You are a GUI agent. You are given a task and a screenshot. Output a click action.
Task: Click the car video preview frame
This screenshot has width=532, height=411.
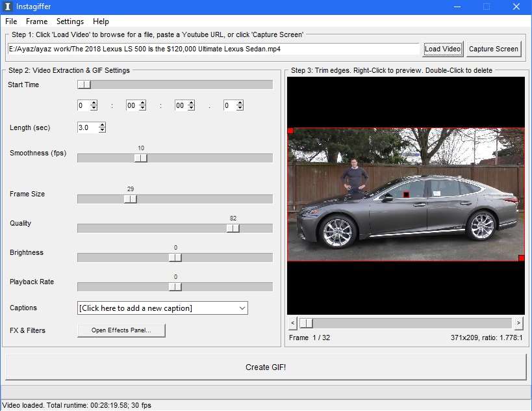(x=406, y=194)
